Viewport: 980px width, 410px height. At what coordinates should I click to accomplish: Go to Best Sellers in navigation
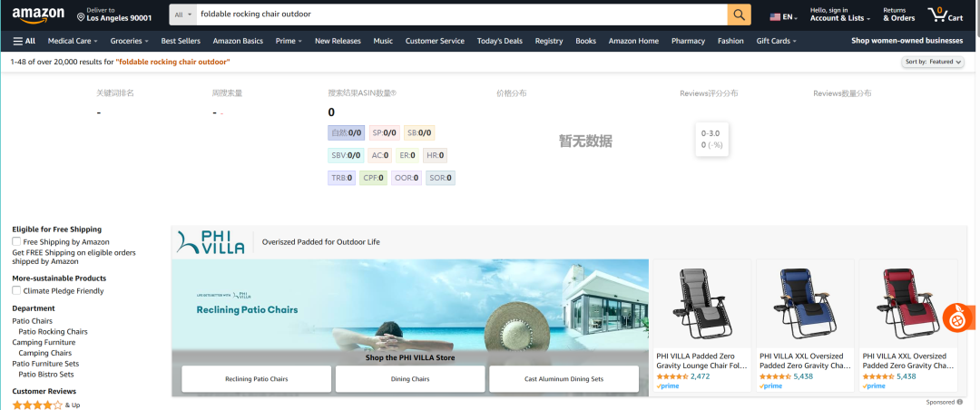(181, 41)
